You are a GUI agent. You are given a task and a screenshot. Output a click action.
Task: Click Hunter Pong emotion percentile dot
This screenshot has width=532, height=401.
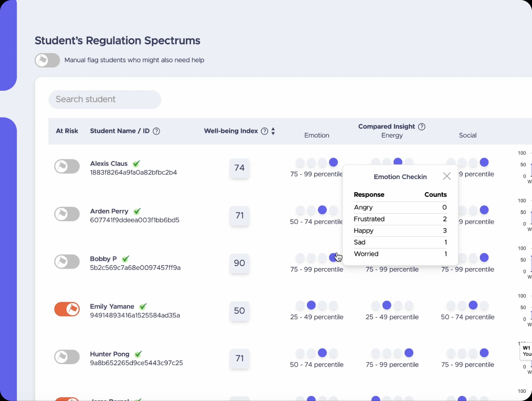(x=322, y=353)
